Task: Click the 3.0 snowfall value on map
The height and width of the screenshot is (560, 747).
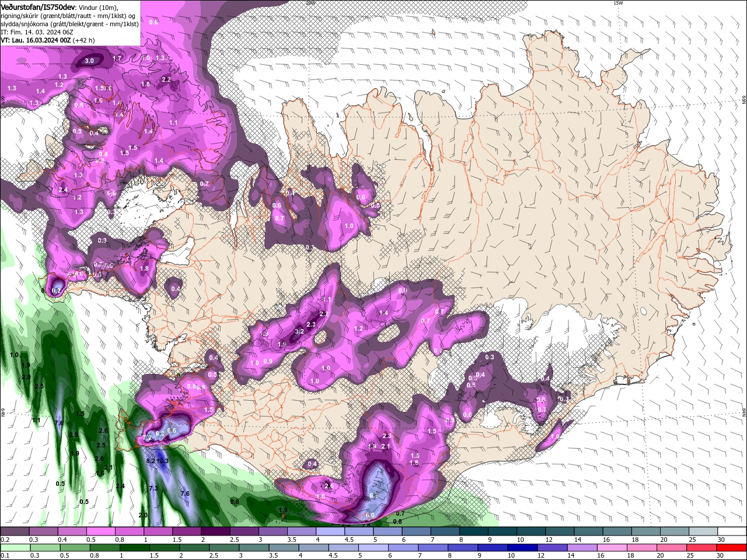Action: (89, 61)
